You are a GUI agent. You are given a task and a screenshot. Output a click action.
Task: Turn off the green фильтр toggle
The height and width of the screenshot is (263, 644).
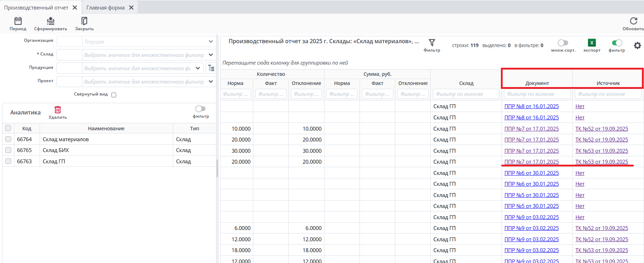click(x=617, y=43)
